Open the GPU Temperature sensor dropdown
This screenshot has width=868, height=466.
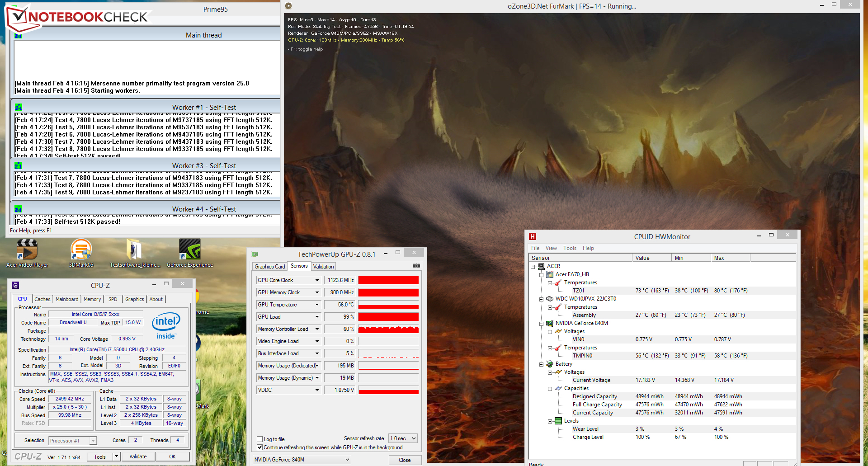(x=317, y=305)
